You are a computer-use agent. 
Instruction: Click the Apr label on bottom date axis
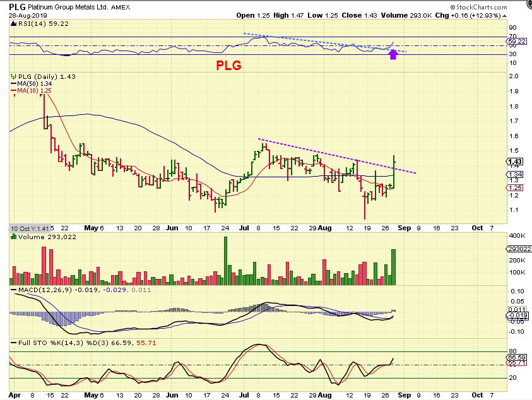[15, 395]
